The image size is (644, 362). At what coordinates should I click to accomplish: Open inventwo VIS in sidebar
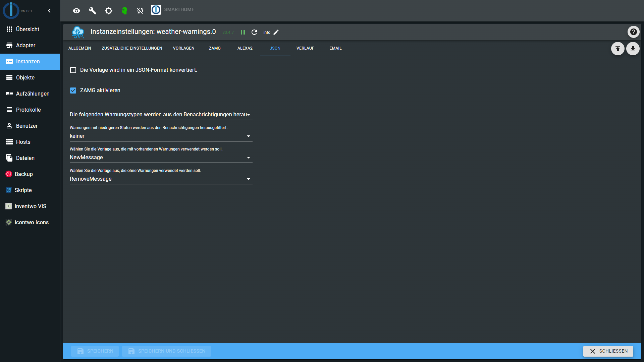pos(30,206)
